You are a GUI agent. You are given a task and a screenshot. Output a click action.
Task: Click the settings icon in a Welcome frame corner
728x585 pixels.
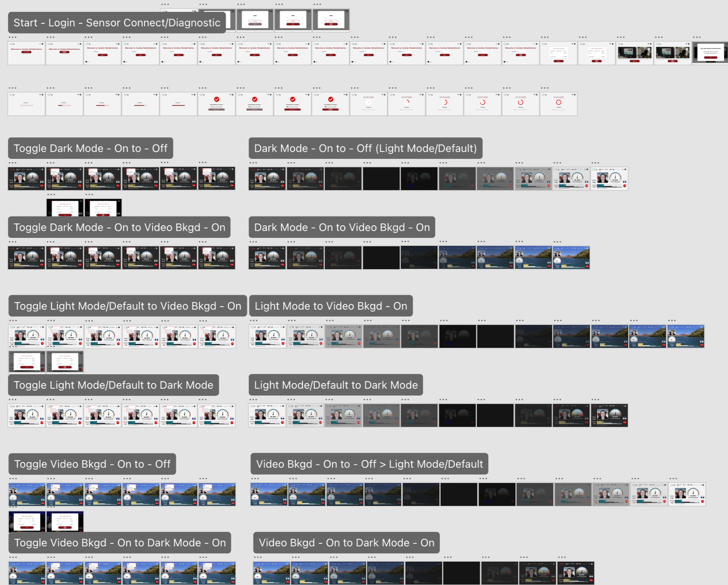42,44
